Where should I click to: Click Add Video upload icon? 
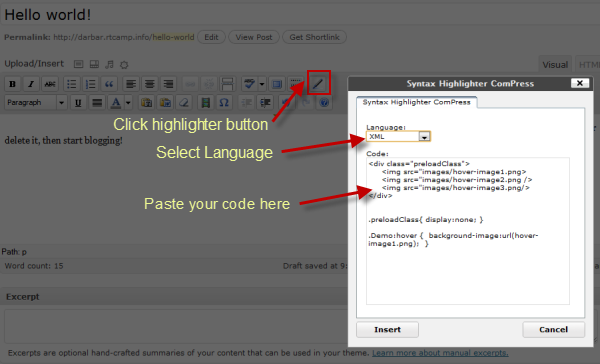pyautogui.click(x=94, y=64)
